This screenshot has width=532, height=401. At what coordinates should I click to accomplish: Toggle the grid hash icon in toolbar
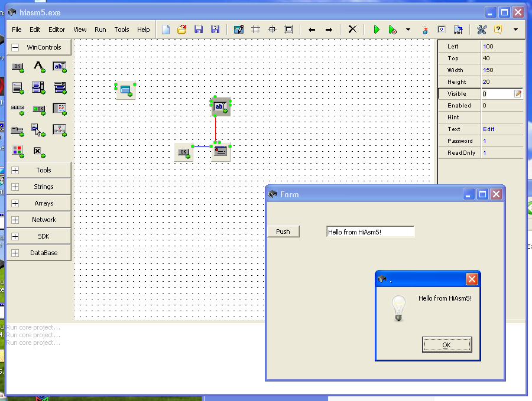(x=256, y=30)
